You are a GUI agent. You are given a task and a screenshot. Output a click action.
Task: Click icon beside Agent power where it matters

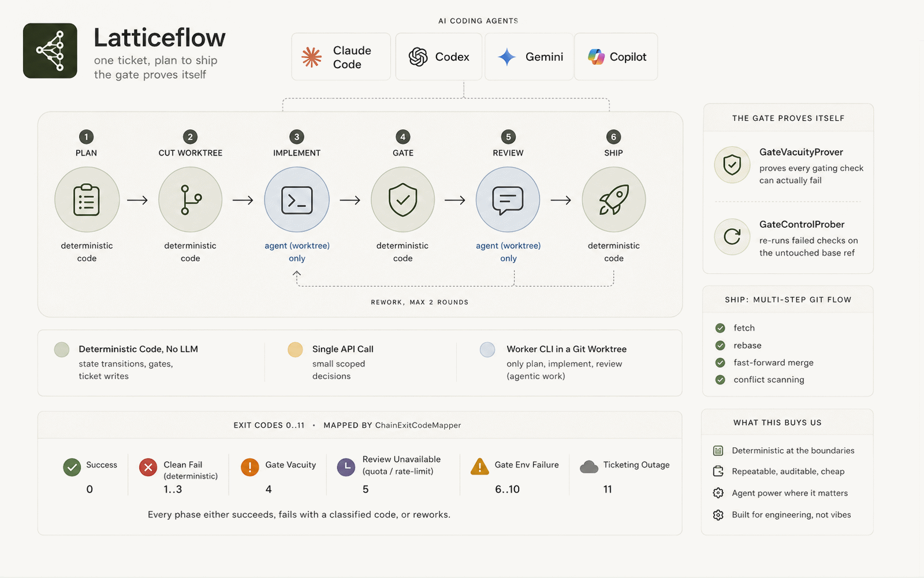(718, 493)
